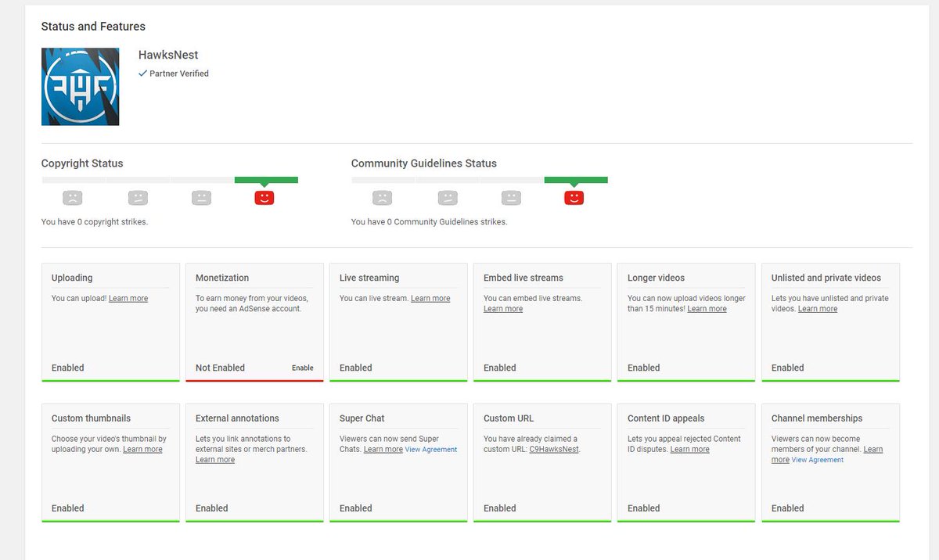Click the second gray face under Copyright Status
The width and height of the screenshot is (939, 560).
[x=138, y=198]
